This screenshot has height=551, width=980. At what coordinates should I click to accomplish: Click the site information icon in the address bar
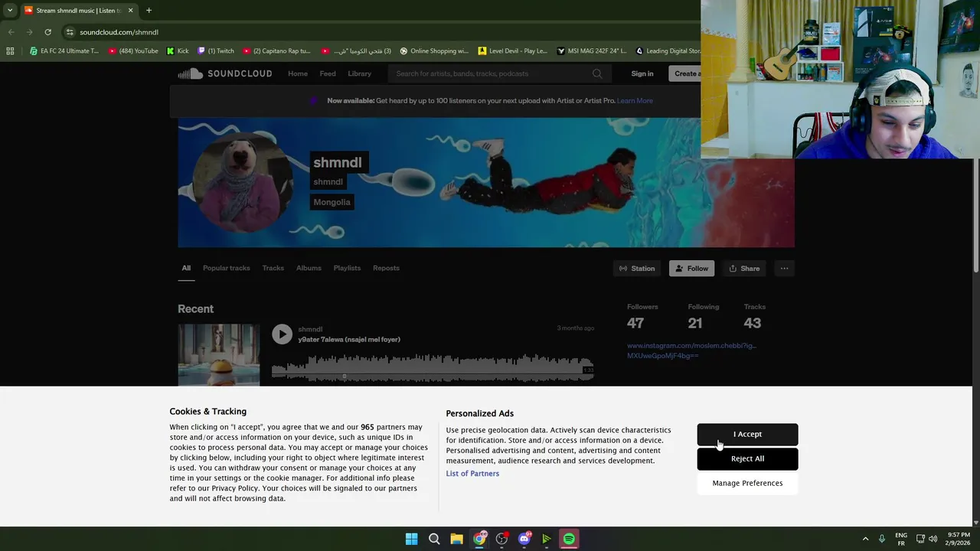pyautogui.click(x=70, y=32)
